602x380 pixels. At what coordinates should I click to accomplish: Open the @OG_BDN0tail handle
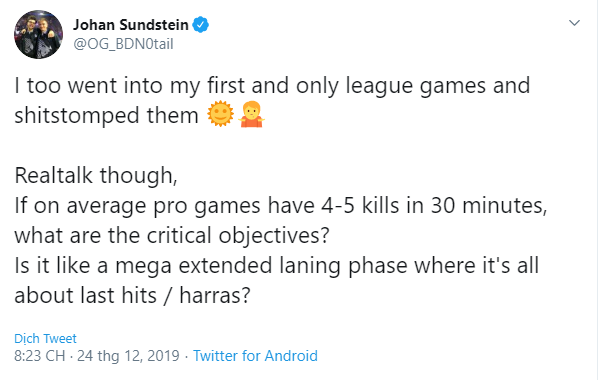click(x=123, y=44)
